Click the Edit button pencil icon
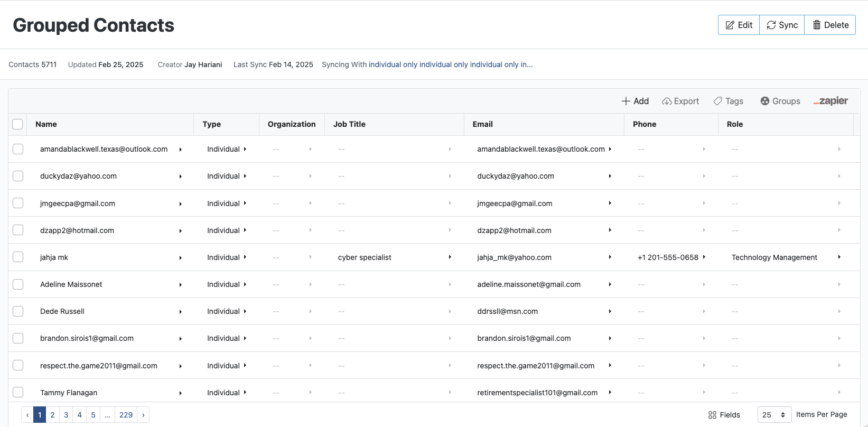The height and width of the screenshot is (427, 868). [x=730, y=25]
